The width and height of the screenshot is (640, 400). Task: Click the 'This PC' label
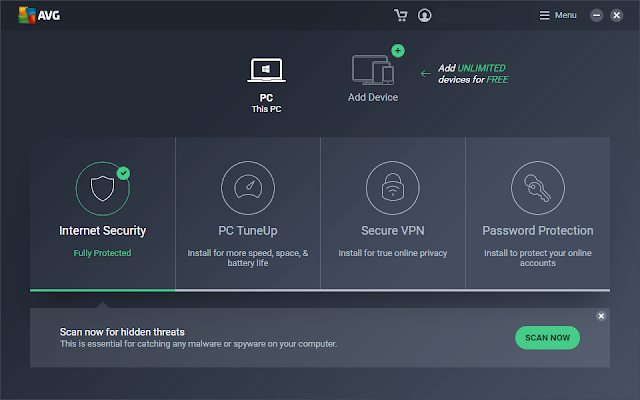click(x=266, y=109)
